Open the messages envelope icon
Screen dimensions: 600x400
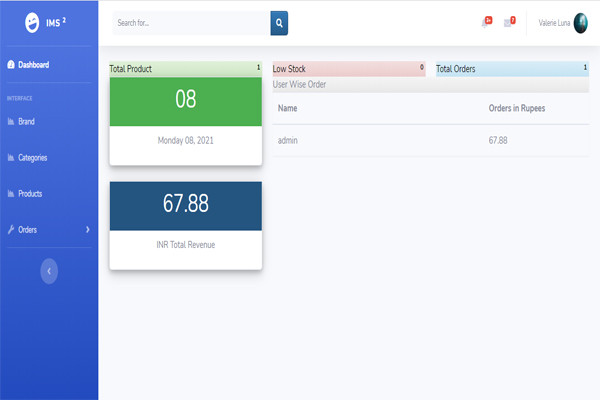pyautogui.click(x=509, y=22)
